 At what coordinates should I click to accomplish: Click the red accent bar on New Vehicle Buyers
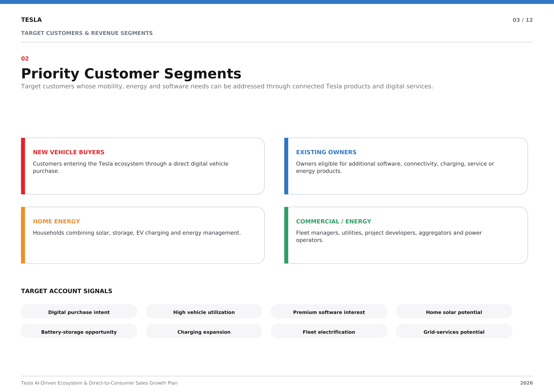click(x=23, y=166)
